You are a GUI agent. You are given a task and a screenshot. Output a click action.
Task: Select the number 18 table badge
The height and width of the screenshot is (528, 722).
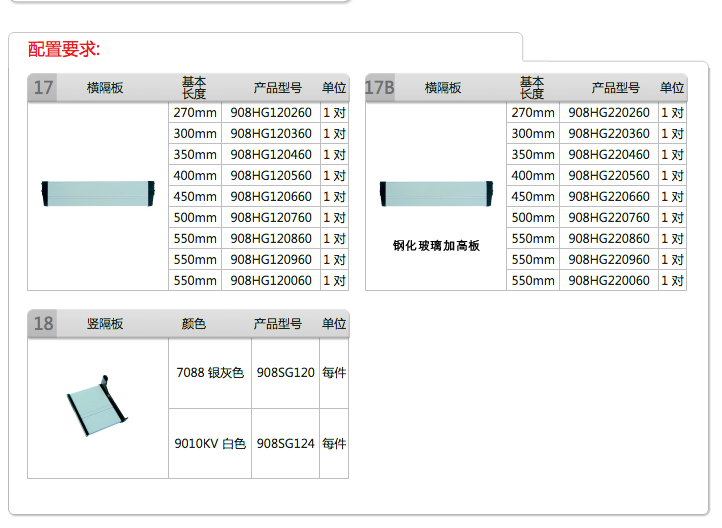tap(43, 323)
